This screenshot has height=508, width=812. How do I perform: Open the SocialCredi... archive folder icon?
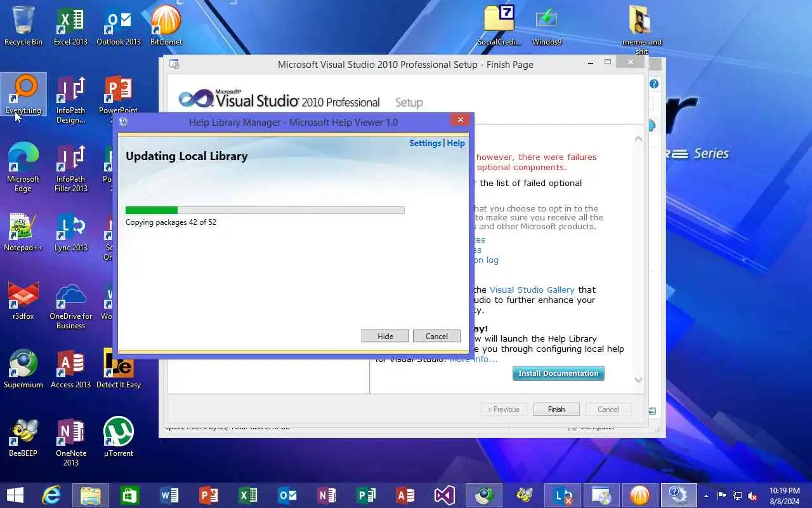[499, 26]
